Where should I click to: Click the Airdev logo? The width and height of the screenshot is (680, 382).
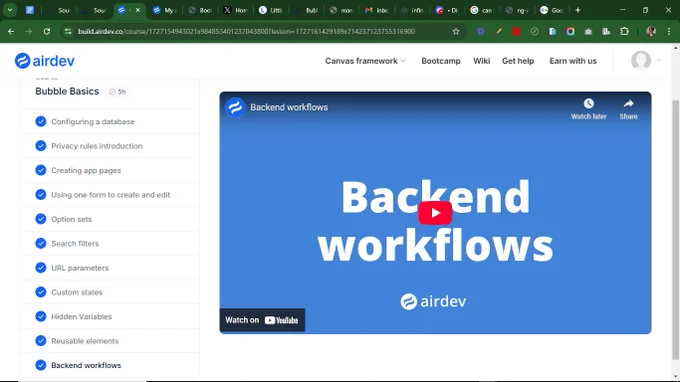[x=45, y=61]
